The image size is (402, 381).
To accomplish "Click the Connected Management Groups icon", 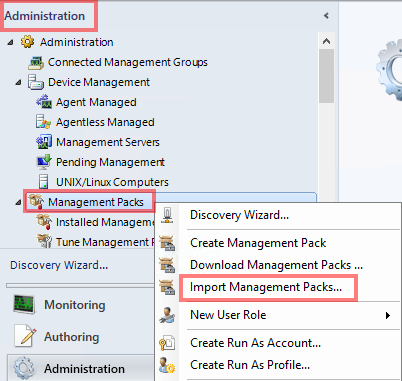I will (x=36, y=62).
